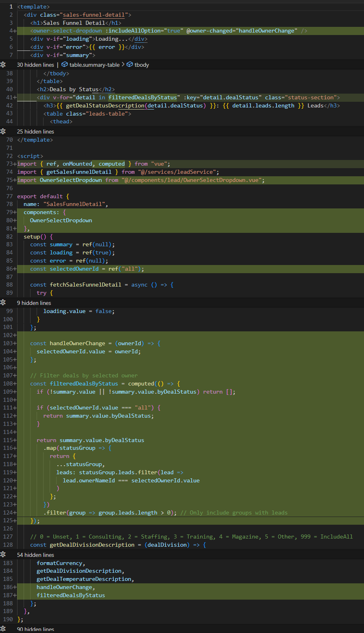Image resolution: width=364 pixels, height=633 pixels.
Task: Jump to table.summary-table breadcrumb
Action: (x=94, y=65)
